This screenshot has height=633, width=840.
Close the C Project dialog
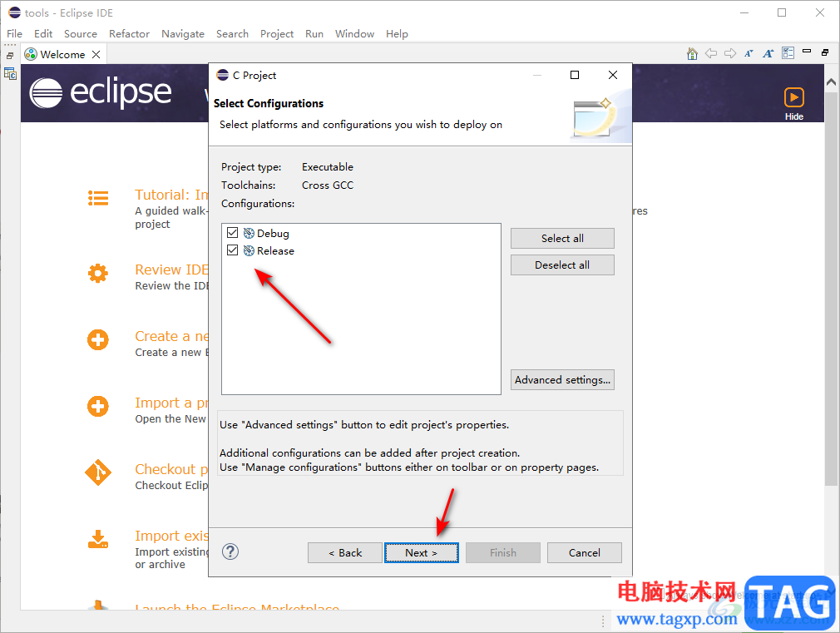(613, 75)
